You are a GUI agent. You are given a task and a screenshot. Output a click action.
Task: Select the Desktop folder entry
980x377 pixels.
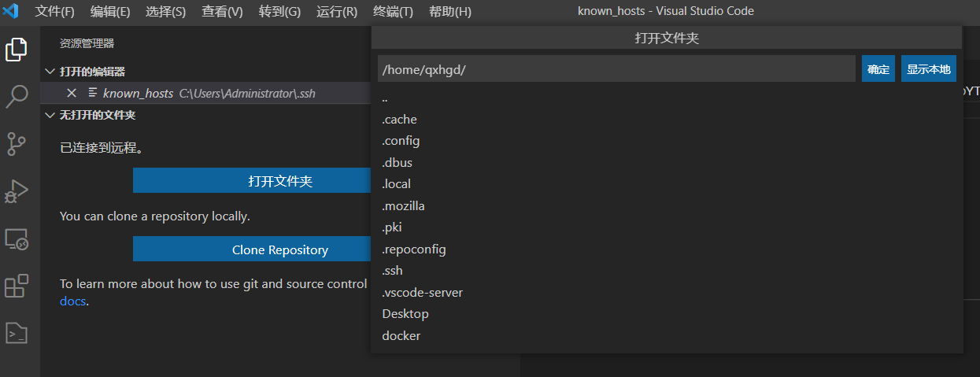(667, 314)
